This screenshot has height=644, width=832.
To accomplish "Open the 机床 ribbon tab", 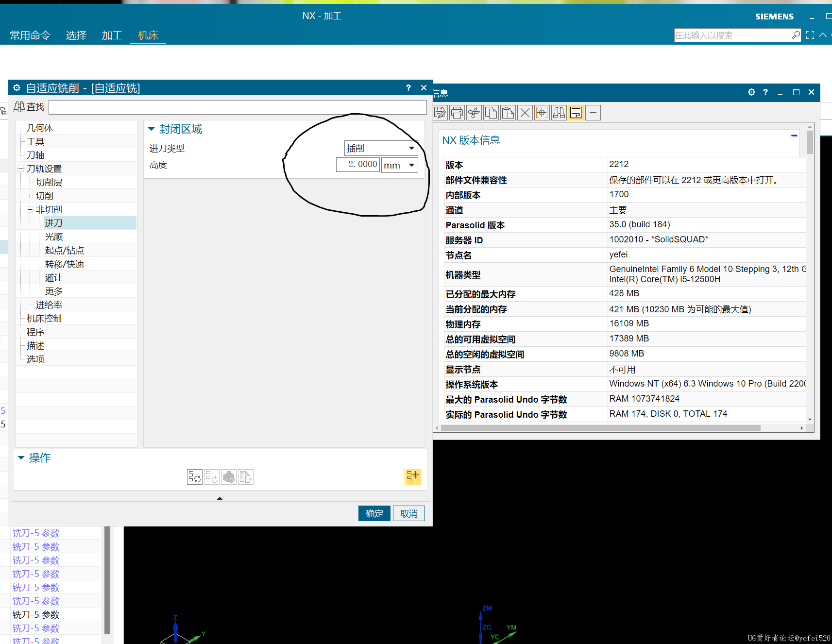I will pyautogui.click(x=148, y=35).
